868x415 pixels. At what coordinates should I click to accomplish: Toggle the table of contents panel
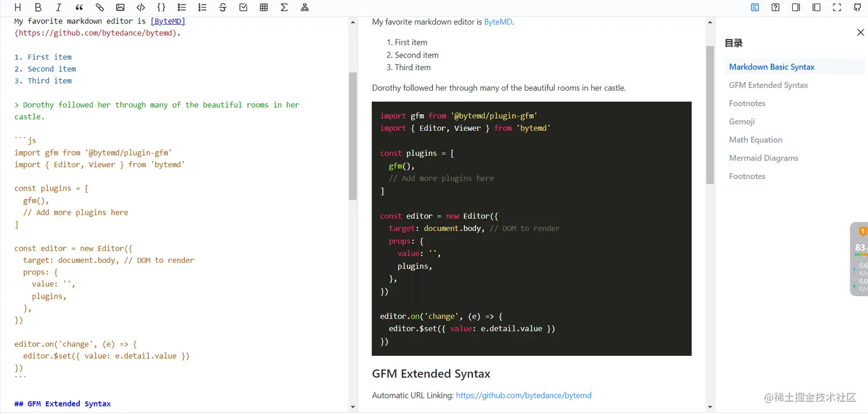(x=755, y=7)
